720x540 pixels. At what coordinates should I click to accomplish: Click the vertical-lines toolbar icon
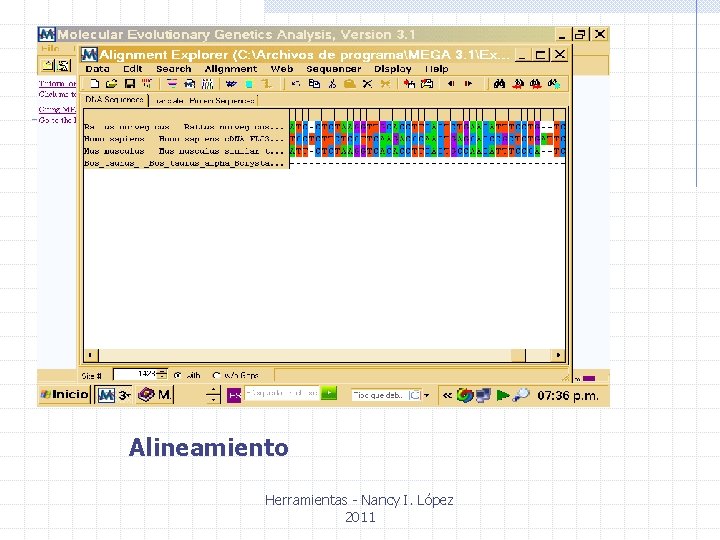click(x=208, y=84)
